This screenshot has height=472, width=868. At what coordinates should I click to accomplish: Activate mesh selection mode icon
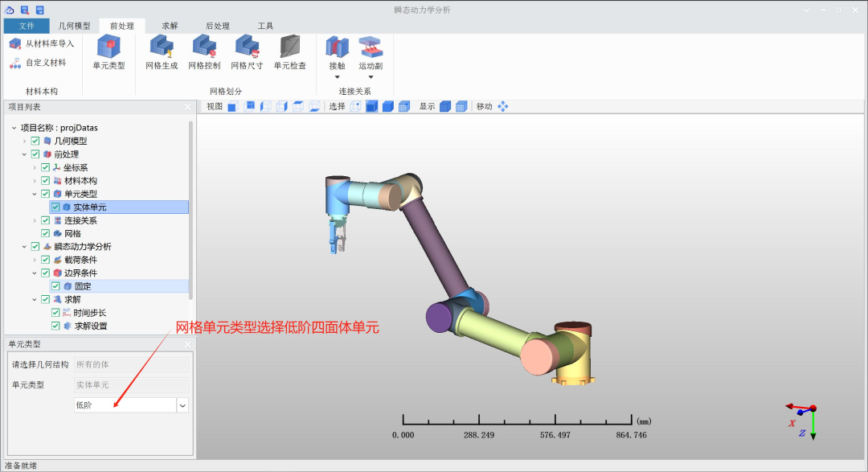(404, 106)
